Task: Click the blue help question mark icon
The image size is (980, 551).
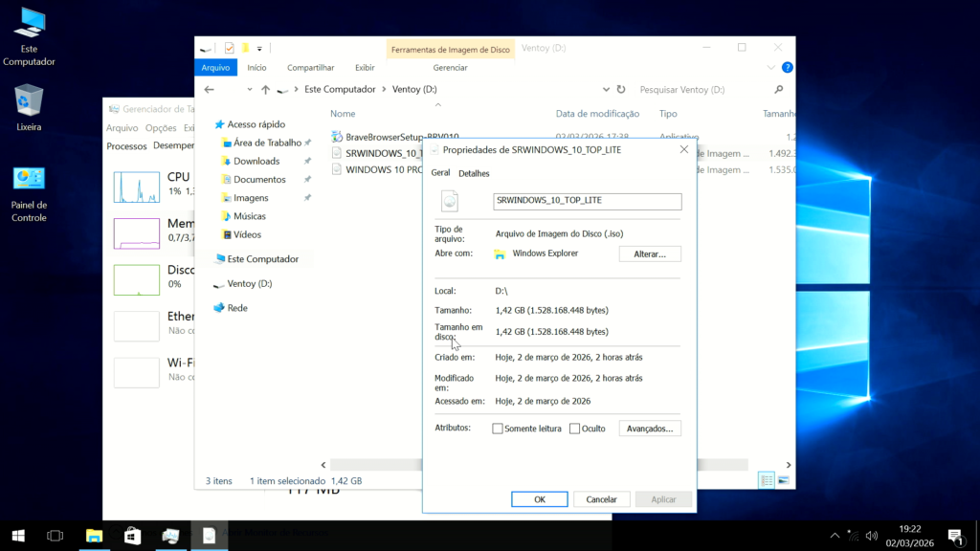Action: coord(787,68)
